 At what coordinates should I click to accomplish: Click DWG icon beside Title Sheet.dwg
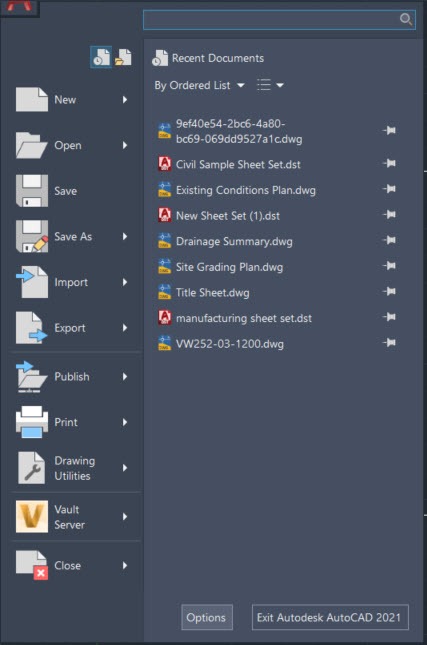(165, 292)
